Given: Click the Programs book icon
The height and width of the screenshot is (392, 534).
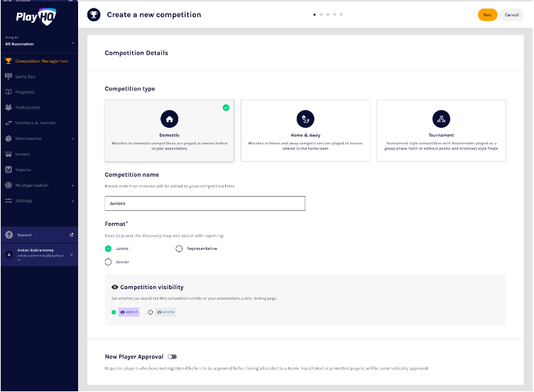Looking at the screenshot, I should click(9, 92).
